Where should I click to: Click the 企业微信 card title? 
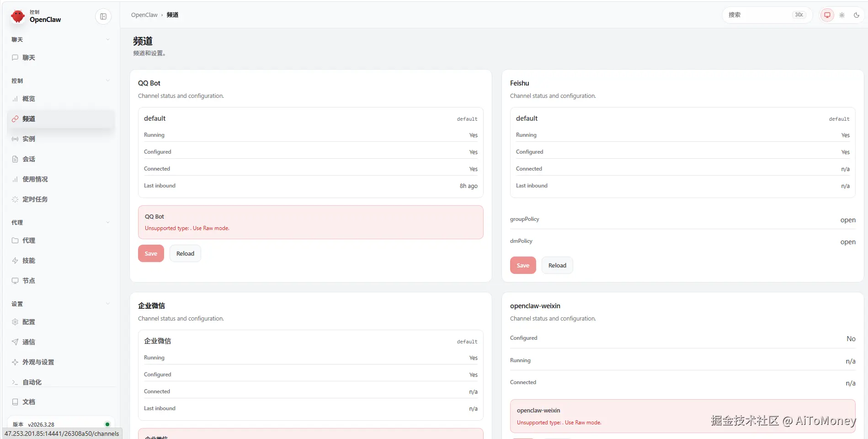pyautogui.click(x=152, y=306)
